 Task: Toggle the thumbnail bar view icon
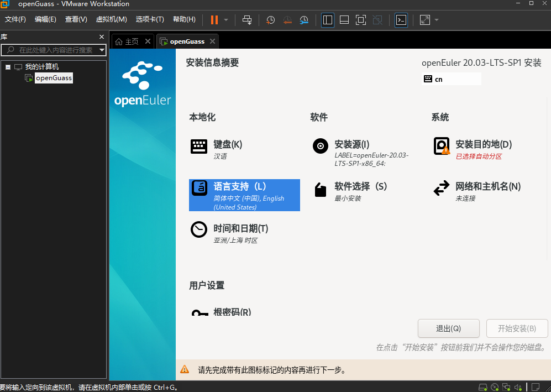tap(344, 20)
